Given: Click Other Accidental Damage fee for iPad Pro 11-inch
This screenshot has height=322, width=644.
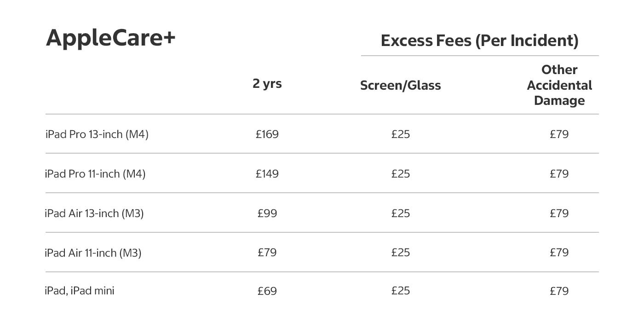Looking at the screenshot, I should coord(559,174).
